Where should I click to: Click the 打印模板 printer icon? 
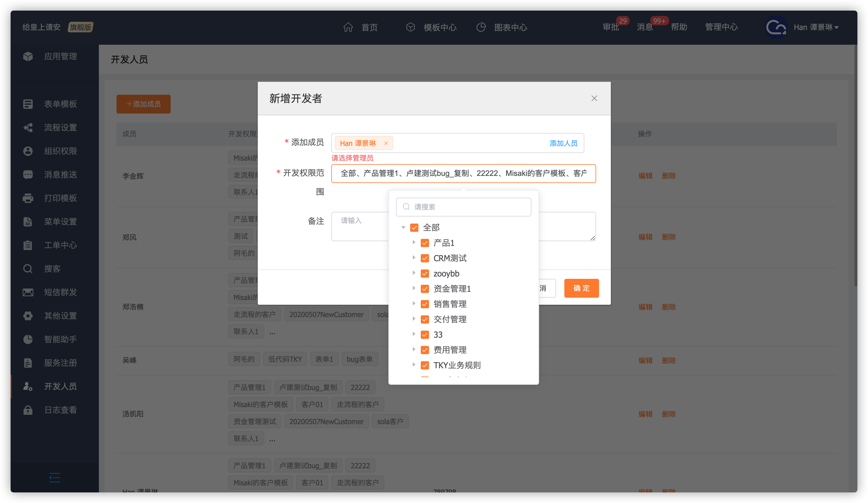coord(28,198)
